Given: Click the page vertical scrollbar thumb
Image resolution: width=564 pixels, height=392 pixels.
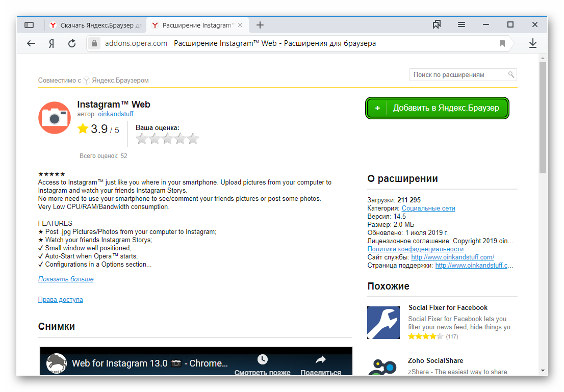Looking at the screenshot, I should tap(543, 118).
